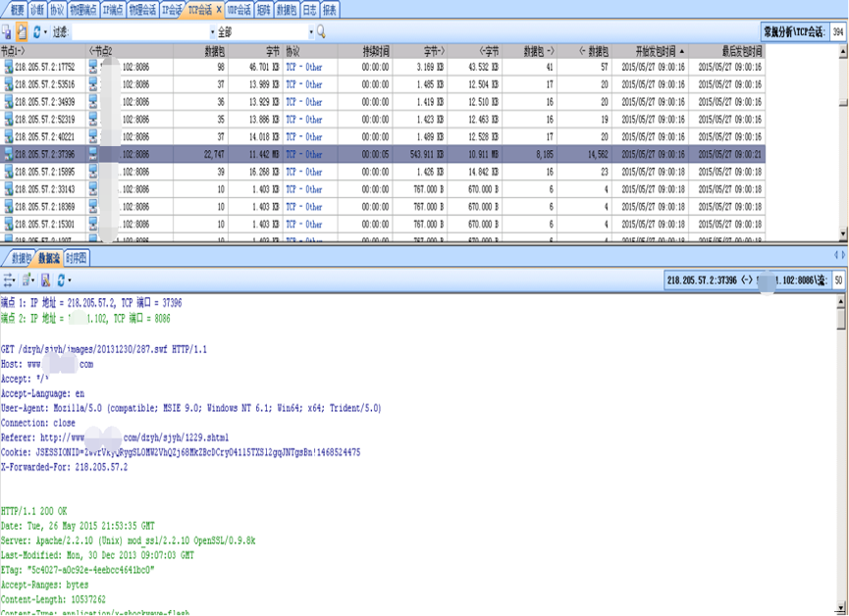This screenshot has width=849, height=616.
Task: Open dropdown arrow next to top refresh icon
Action: coord(46,32)
